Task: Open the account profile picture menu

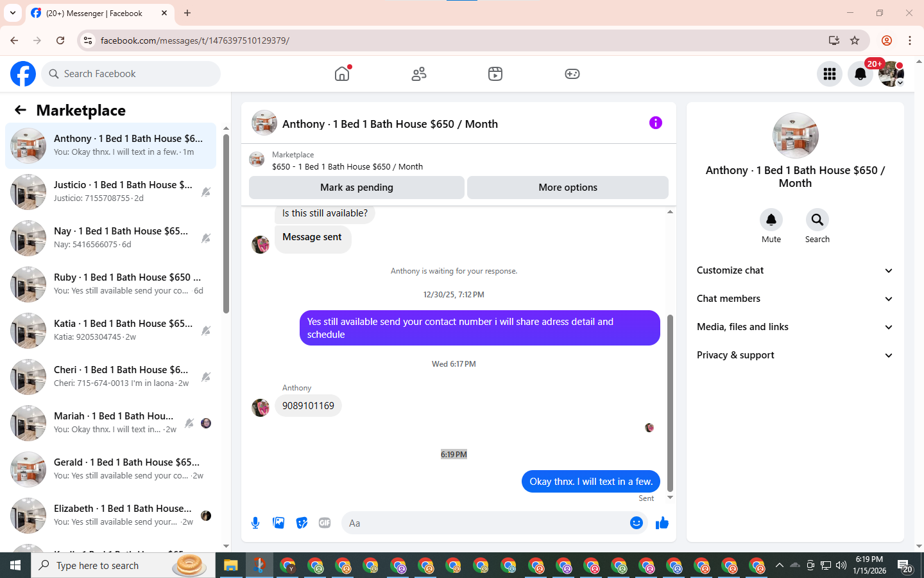Action: click(891, 74)
